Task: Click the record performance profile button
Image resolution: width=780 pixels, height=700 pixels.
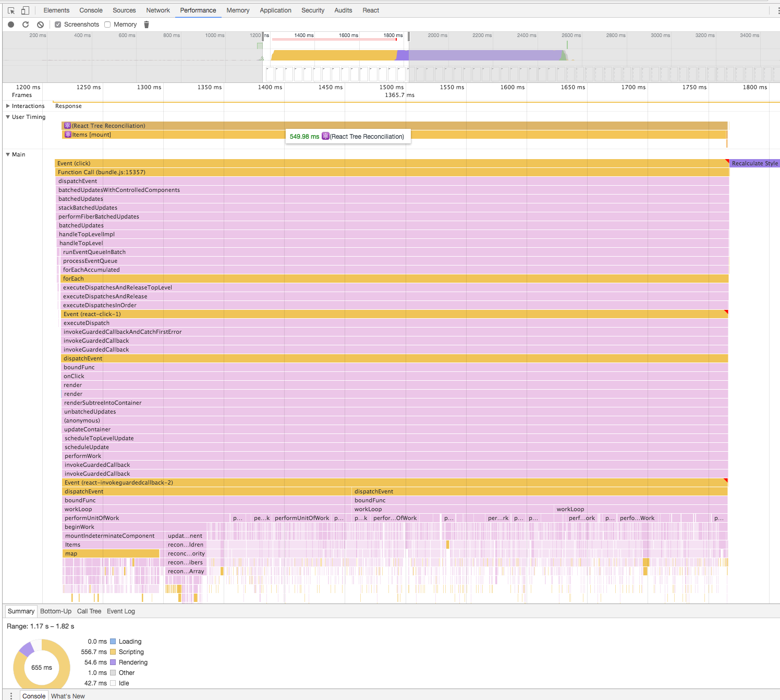Action: click(10, 24)
